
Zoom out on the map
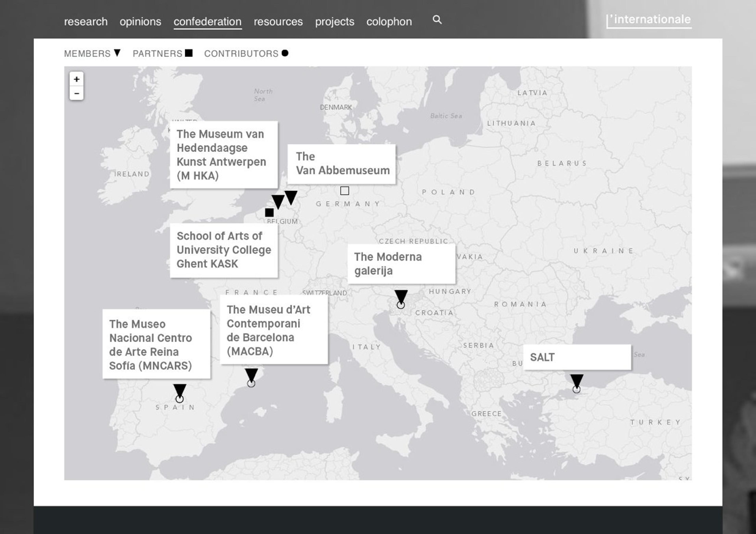tap(76, 93)
